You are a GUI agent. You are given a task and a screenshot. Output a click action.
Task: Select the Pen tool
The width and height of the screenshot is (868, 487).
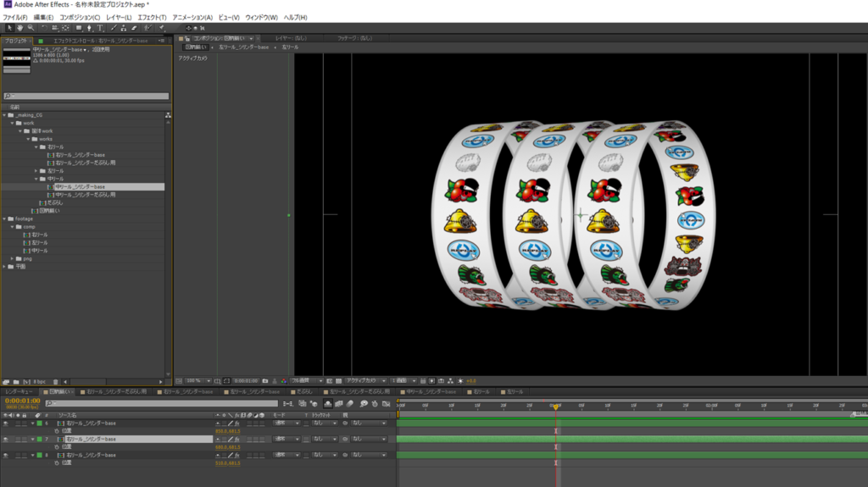click(89, 28)
